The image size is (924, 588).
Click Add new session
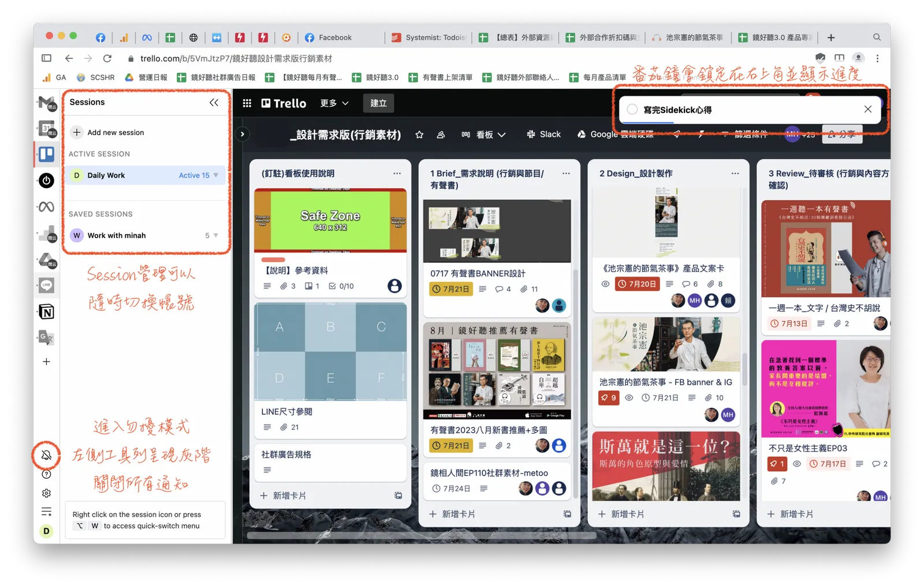115,132
